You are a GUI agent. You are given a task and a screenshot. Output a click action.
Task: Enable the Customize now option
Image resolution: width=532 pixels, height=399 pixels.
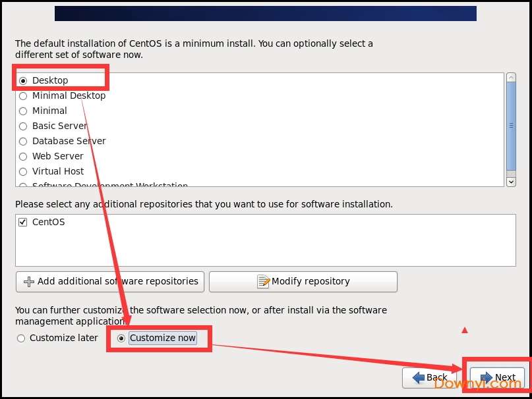121,338
